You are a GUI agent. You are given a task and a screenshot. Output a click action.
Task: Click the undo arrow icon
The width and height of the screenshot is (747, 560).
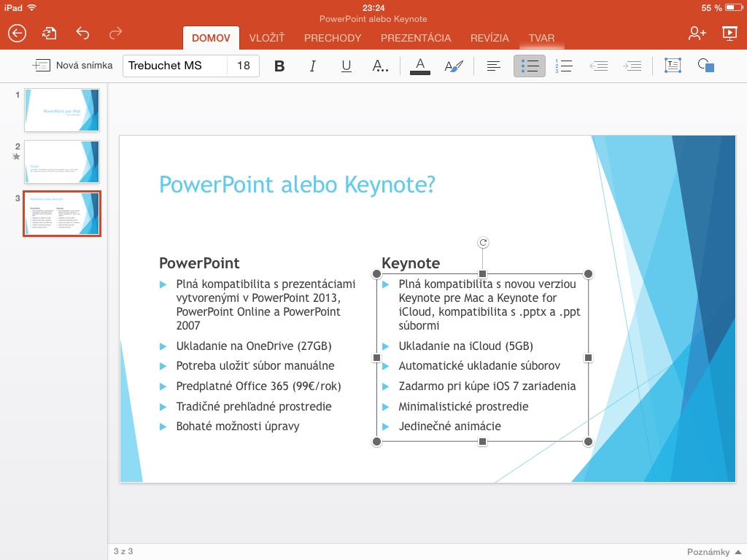[x=82, y=33]
